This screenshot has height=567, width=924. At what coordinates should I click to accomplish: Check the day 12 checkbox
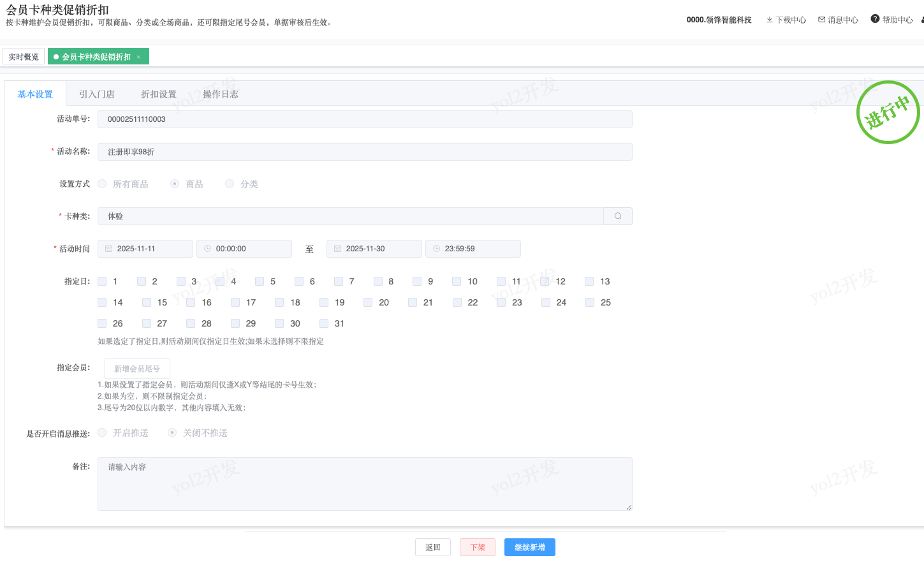coord(545,281)
